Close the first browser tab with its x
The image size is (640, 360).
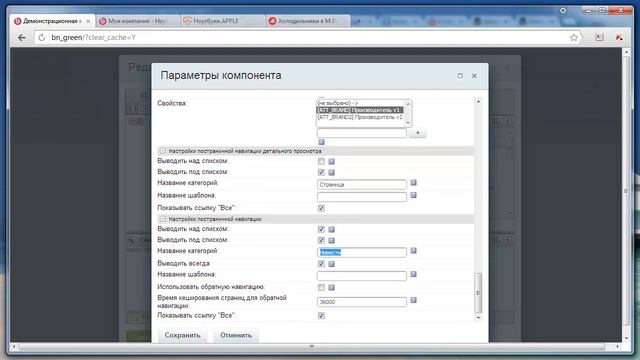[88, 21]
